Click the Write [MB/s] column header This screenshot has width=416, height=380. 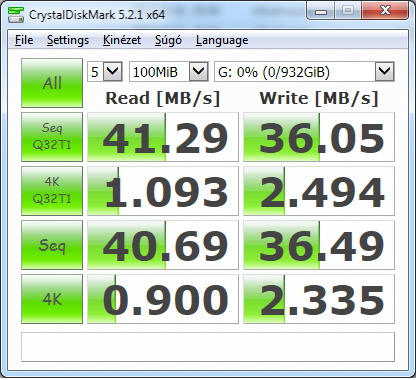point(319,98)
